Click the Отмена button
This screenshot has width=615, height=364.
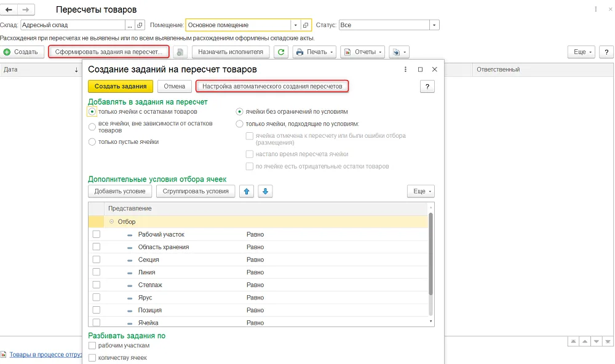[x=175, y=86]
